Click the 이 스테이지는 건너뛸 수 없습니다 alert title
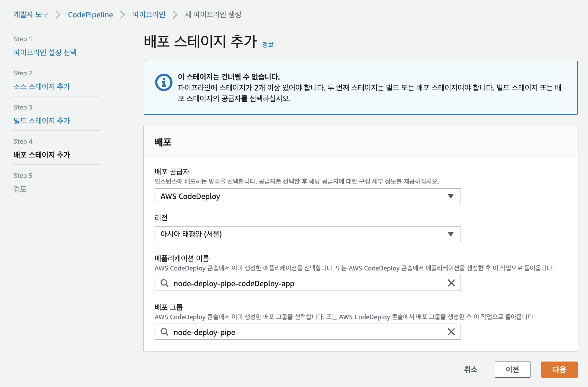The image size is (588, 387). click(229, 77)
